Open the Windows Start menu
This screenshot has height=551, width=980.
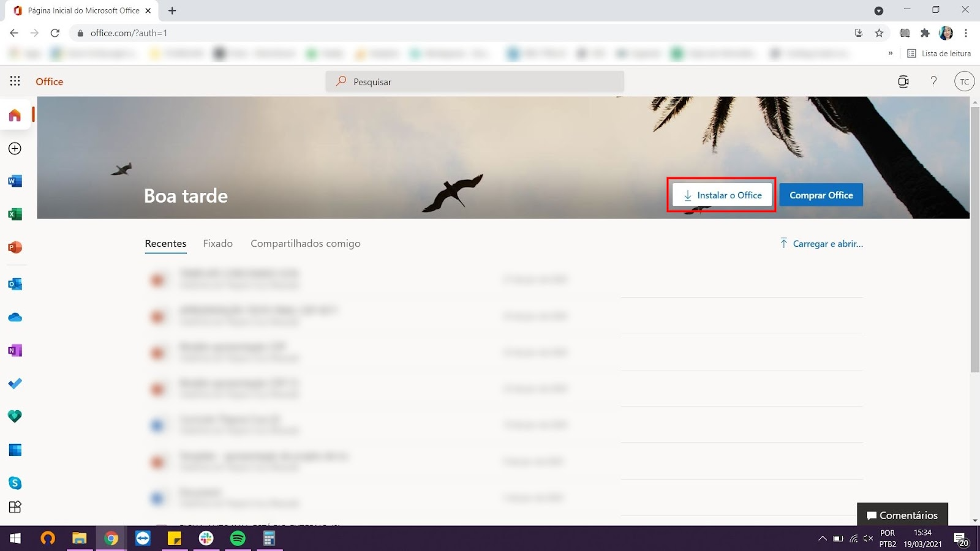pyautogui.click(x=15, y=538)
